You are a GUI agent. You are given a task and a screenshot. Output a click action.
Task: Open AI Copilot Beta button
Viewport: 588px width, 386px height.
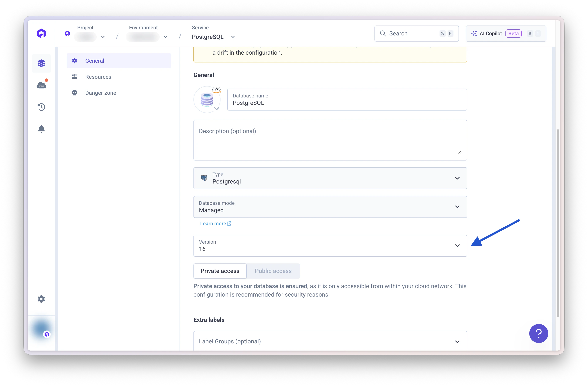click(505, 34)
